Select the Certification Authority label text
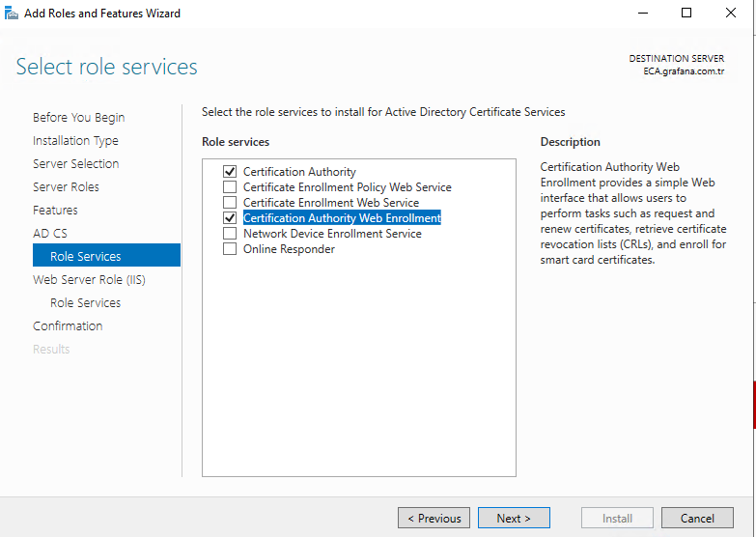Screen dimensions: 756x537 (x=299, y=171)
